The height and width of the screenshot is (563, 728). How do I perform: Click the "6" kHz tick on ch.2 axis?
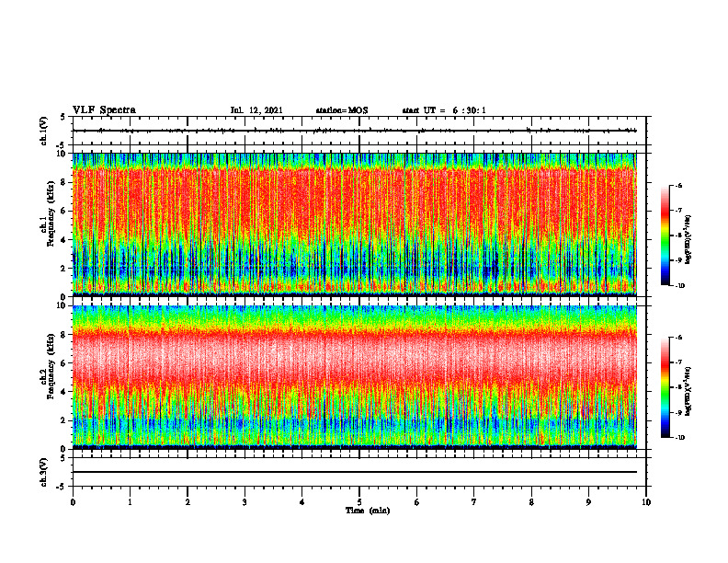point(64,363)
